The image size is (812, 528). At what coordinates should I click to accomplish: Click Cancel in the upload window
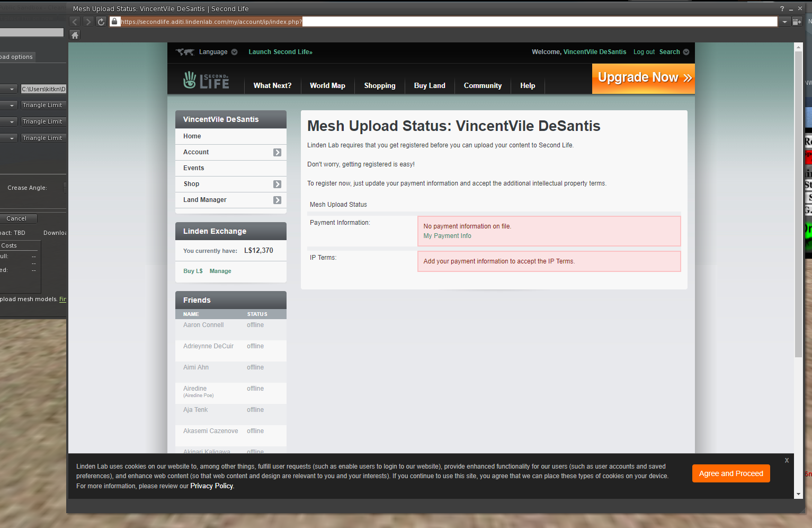[x=16, y=218]
